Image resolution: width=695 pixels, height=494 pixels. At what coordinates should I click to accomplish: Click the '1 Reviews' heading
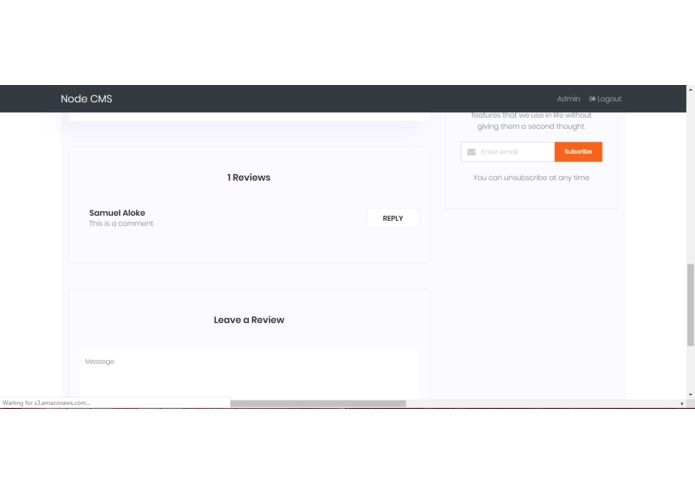coord(249,177)
